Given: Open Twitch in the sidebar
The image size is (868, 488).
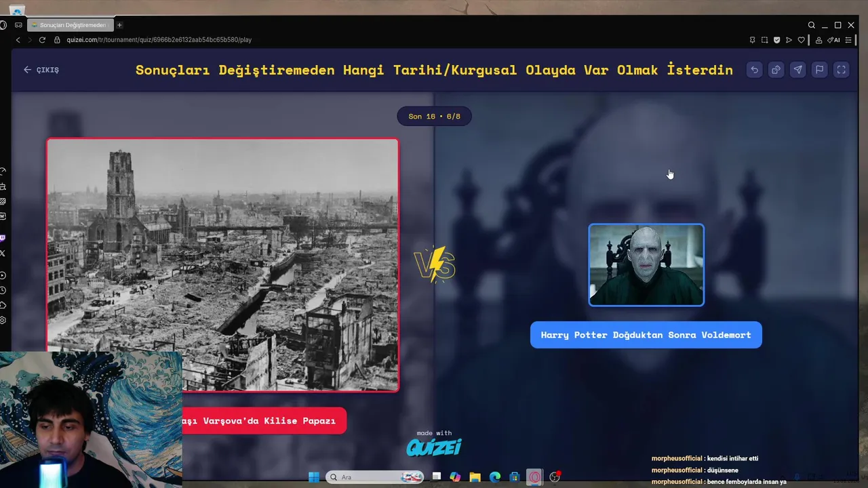Looking at the screenshot, I should (x=3, y=238).
